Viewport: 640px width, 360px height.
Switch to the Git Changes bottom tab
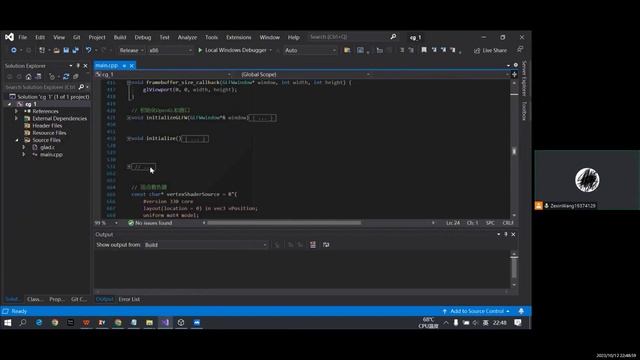pyautogui.click(x=79, y=299)
